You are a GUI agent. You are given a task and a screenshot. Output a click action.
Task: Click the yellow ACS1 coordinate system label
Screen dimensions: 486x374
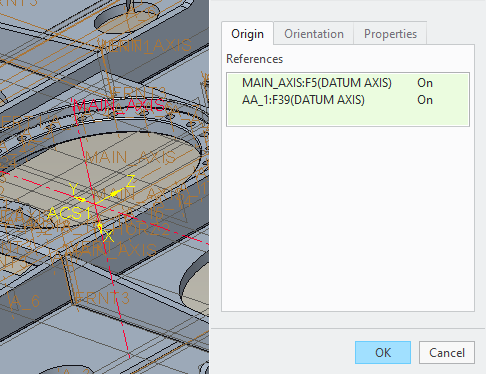point(69,213)
